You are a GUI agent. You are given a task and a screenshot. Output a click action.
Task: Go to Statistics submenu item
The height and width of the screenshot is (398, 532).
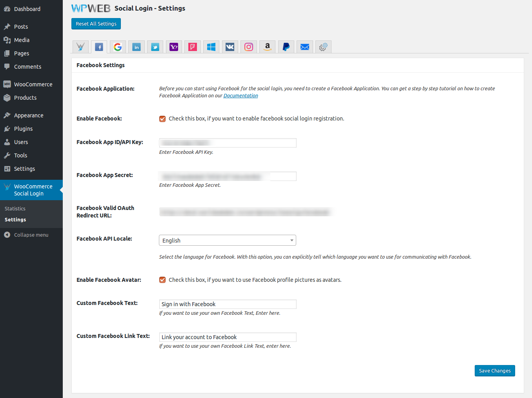click(x=15, y=208)
